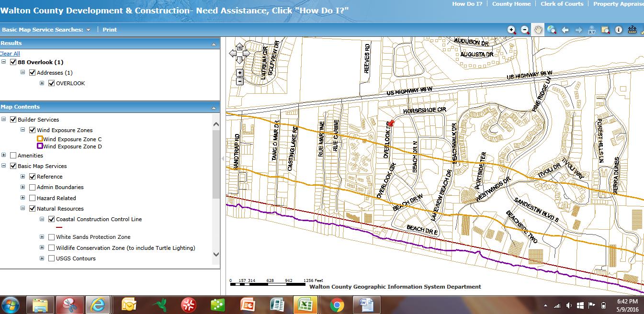Select the Zoom In magnifier tool
Screen dimensions: 644x314
click(x=511, y=30)
